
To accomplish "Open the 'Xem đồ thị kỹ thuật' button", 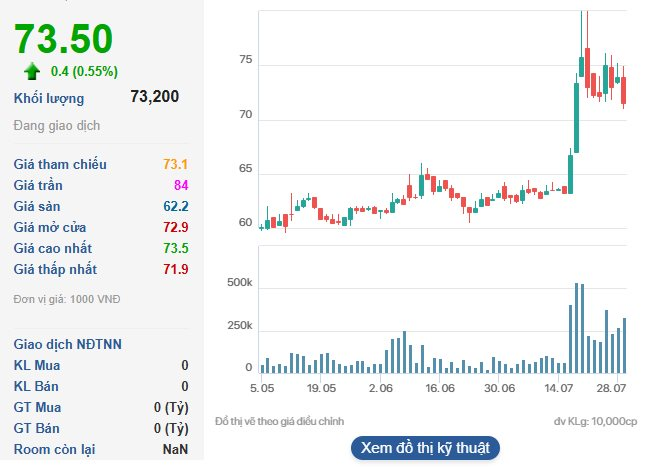I will (x=425, y=447).
